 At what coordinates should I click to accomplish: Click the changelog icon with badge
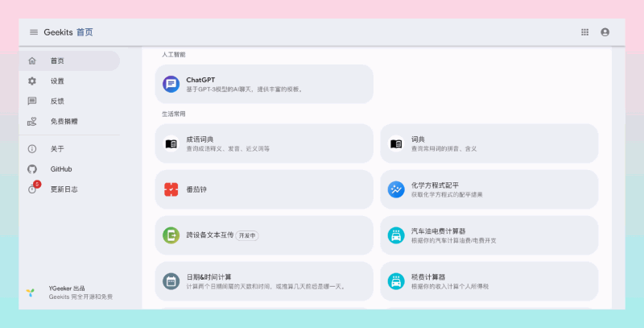(x=32, y=189)
